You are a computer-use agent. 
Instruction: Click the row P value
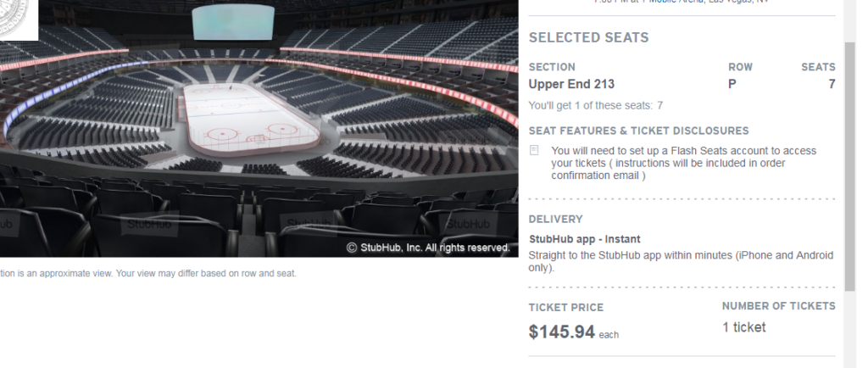point(732,84)
